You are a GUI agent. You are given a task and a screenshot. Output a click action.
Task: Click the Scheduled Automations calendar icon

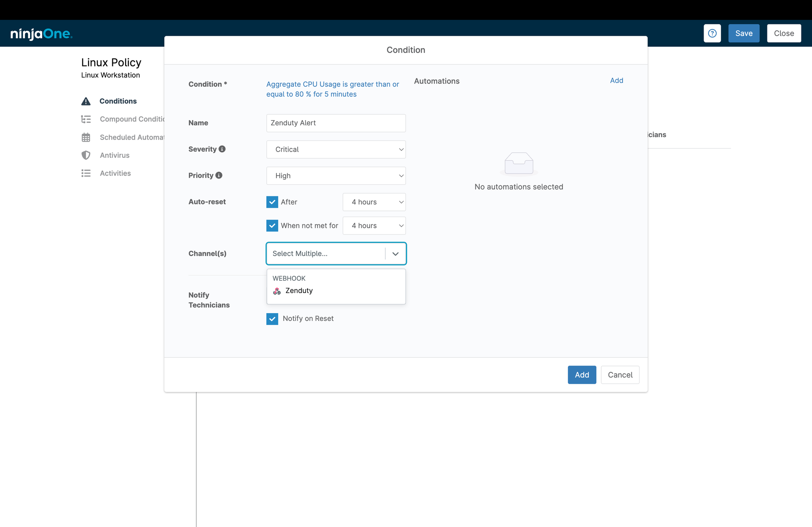[86, 138]
